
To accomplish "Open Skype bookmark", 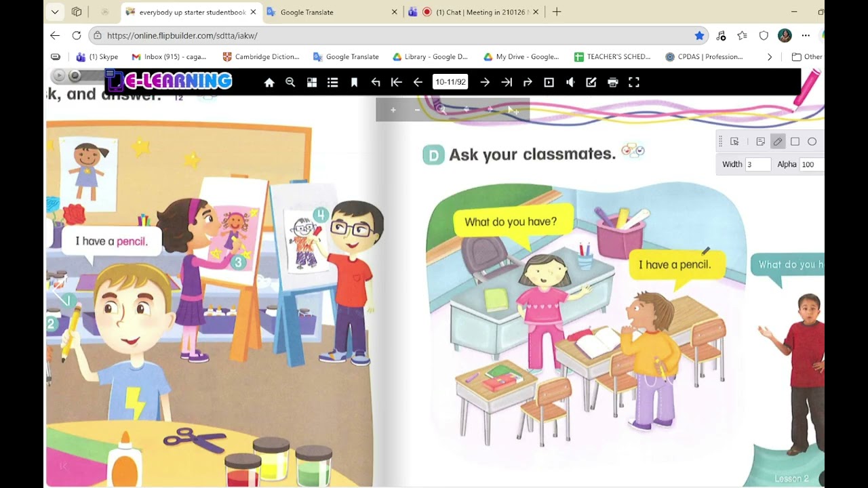I will 97,57.
